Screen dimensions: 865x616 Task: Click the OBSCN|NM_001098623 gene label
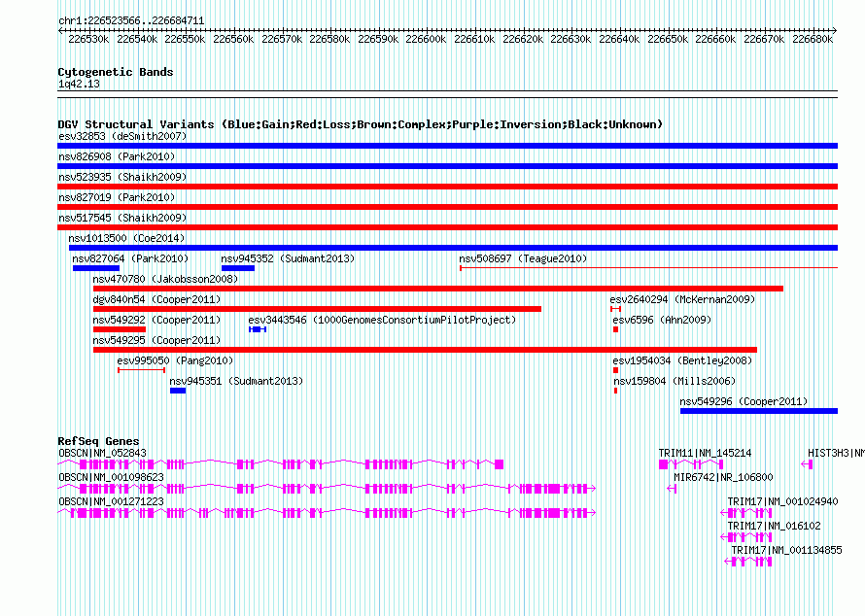pyautogui.click(x=112, y=477)
